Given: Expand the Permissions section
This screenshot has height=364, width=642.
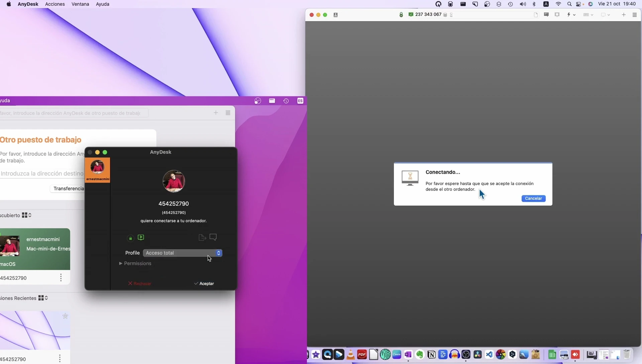Looking at the screenshot, I should pyautogui.click(x=135, y=263).
